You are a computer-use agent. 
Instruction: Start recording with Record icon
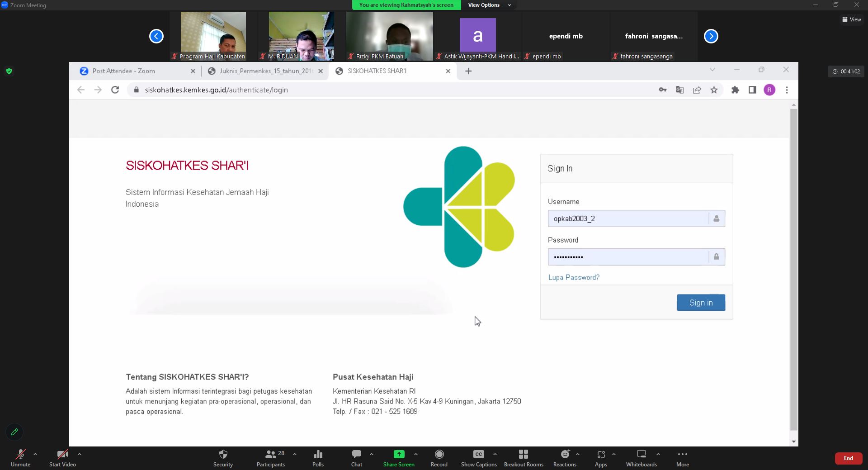pyautogui.click(x=439, y=454)
